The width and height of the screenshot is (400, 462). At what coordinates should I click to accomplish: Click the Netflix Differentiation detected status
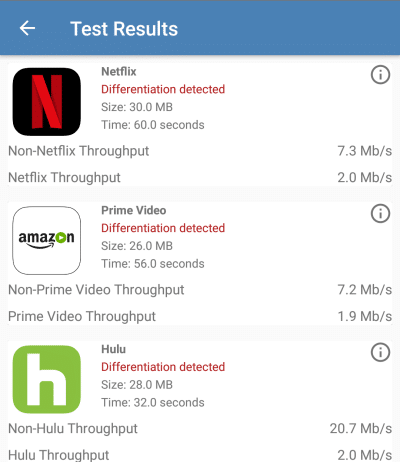click(x=163, y=89)
